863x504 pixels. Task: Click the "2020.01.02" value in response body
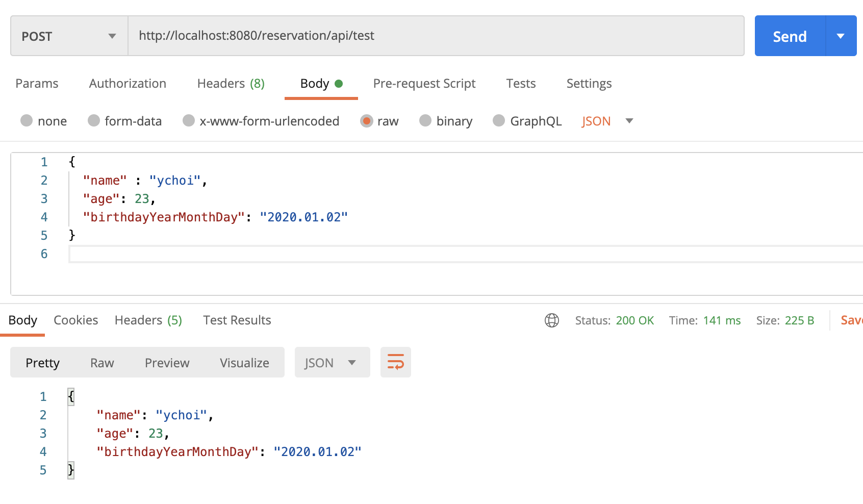coord(317,452)
